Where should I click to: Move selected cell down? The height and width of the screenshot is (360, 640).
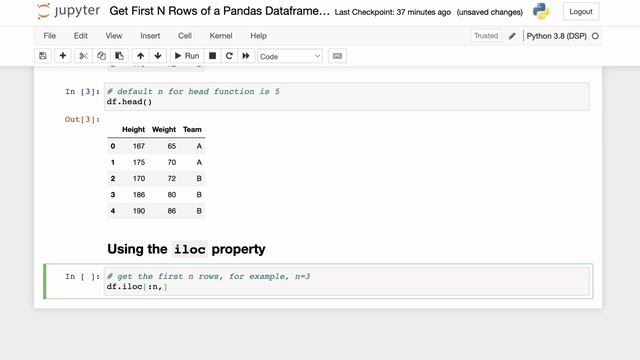158,56
